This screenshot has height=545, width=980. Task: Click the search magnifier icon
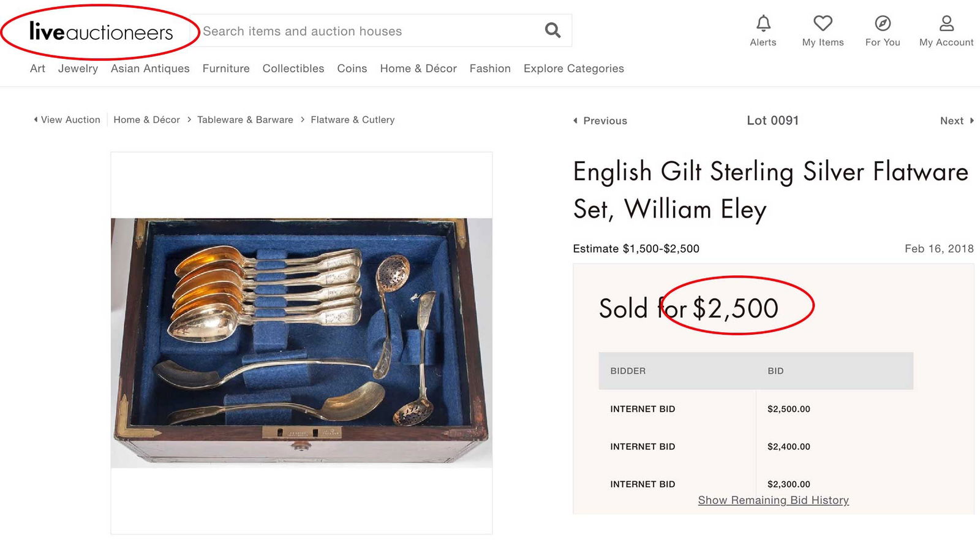click(x=552, y=30)
